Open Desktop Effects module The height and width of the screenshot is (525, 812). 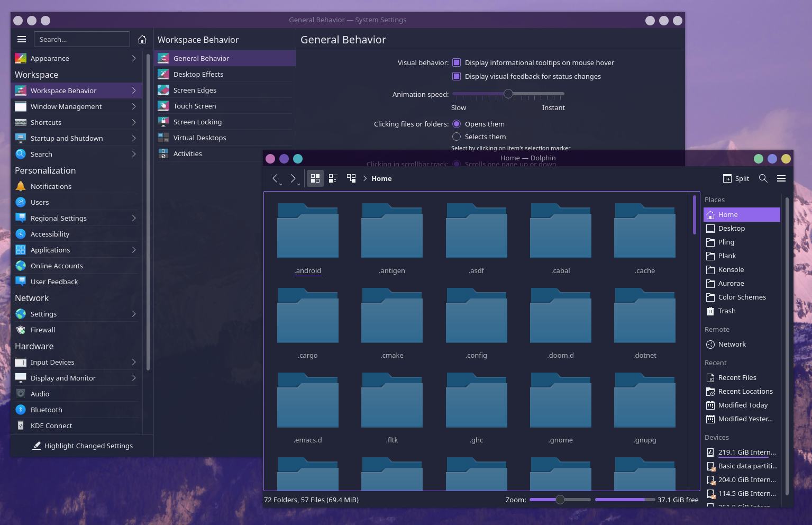225,74
